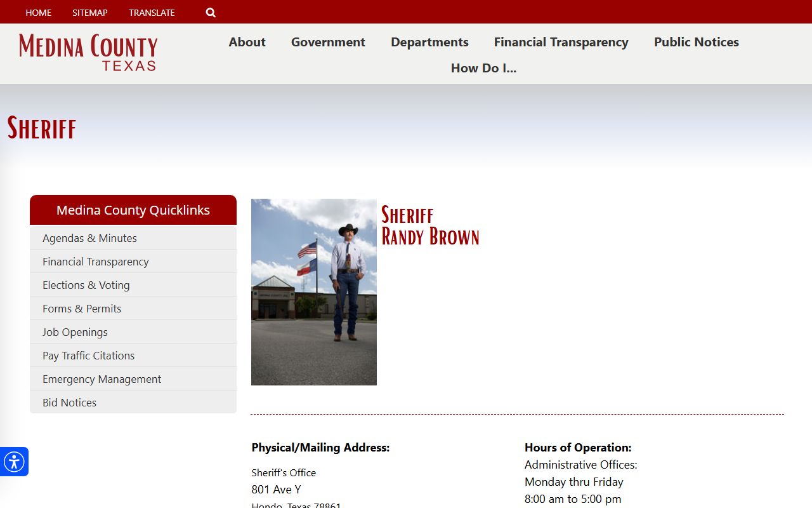
Task: Click the search magnifier icon
Action: tap(211, 13)
